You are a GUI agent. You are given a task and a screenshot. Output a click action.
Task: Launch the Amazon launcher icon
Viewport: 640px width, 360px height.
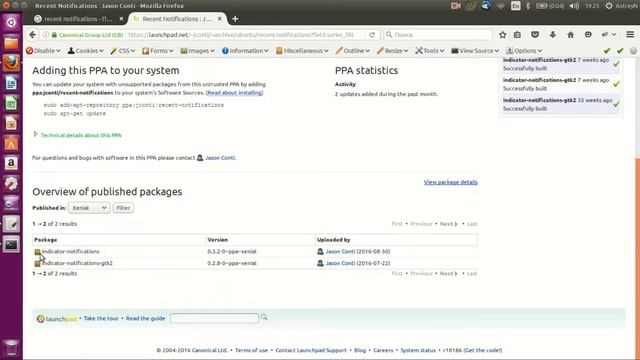pos(11,163)
